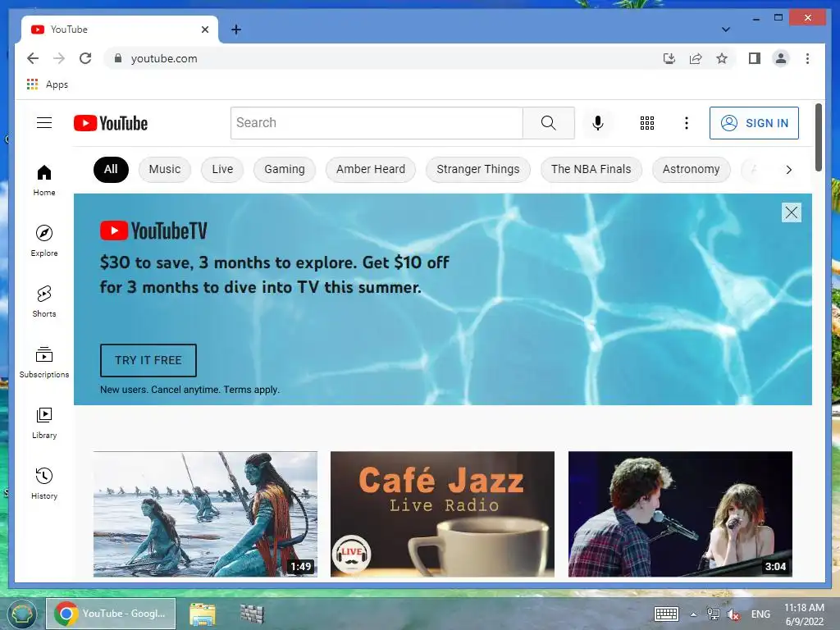The width and height of the screenshot is (840, 630).
Task: Select the Live filter chip
Action: [222, 169]
